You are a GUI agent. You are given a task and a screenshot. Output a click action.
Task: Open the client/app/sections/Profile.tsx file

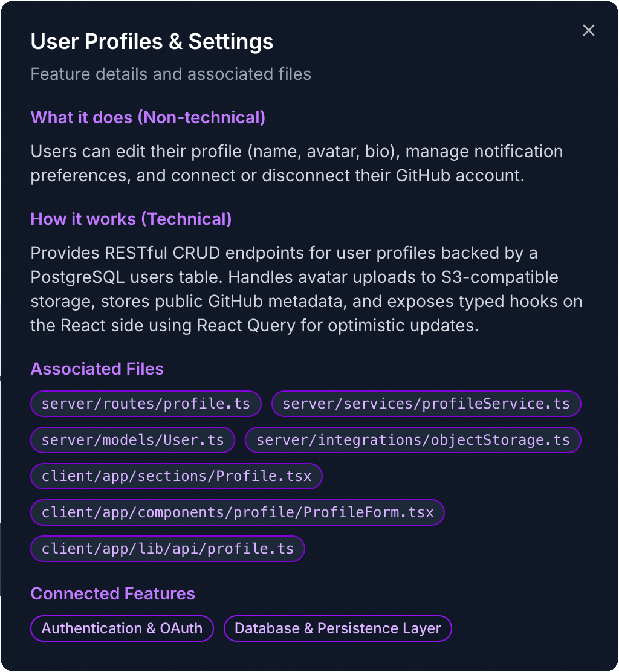pos(176,476)
